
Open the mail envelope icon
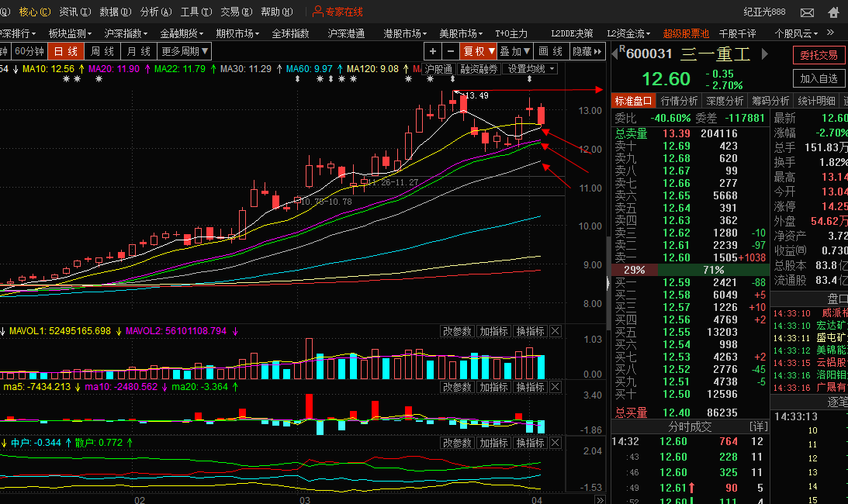click(x=807, y=12)
